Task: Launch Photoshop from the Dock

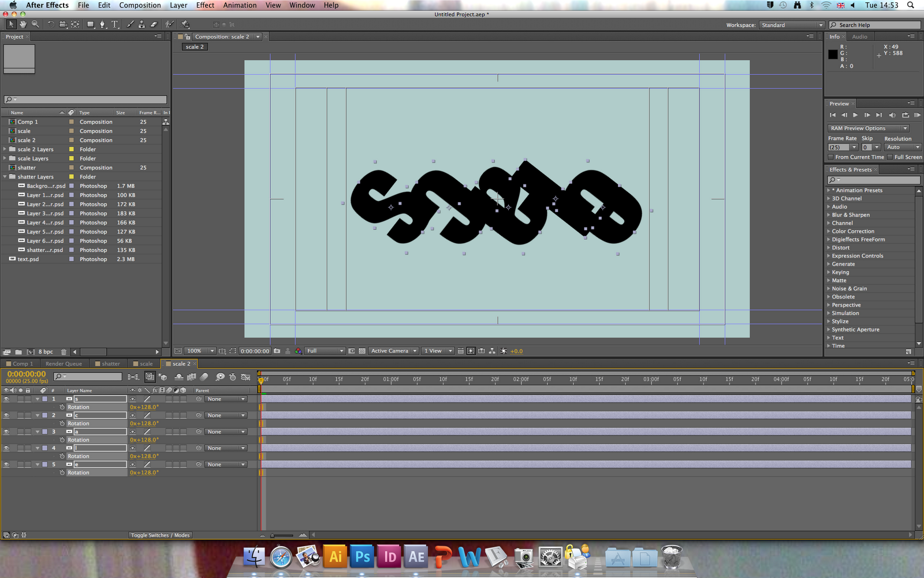Action: pyautogui.click(x=363, y=557)
